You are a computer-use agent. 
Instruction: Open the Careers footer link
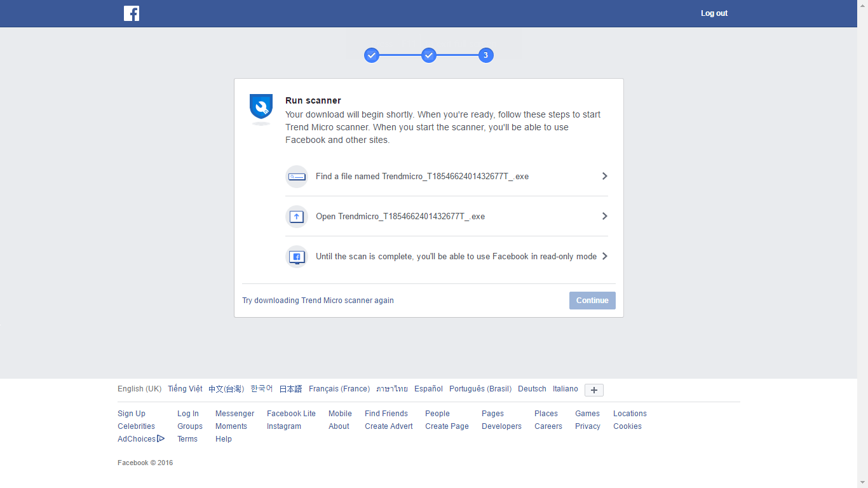coord(548,426)
